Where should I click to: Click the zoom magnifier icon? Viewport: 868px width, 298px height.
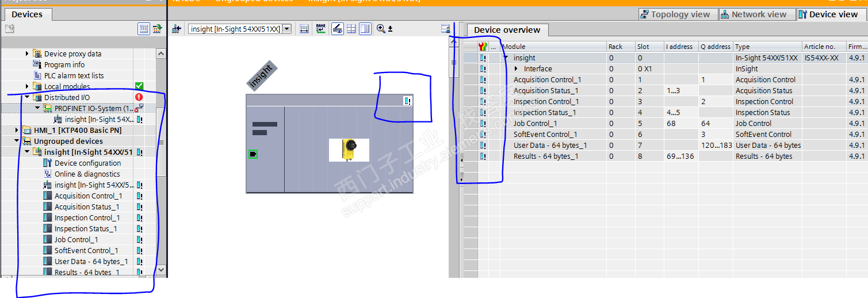point(381,29)
